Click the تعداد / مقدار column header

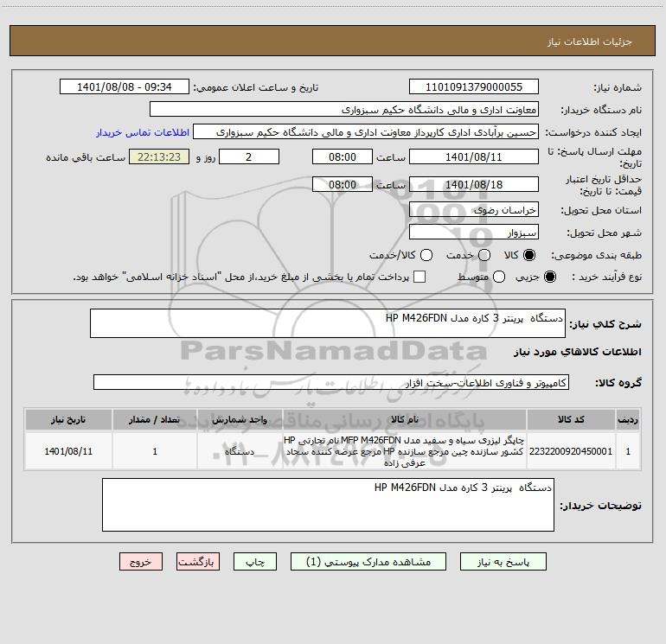coord(155,420)
